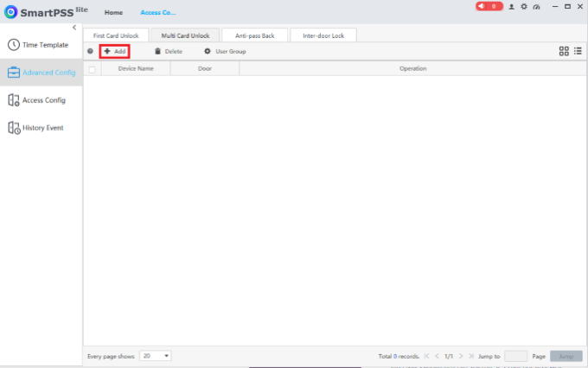
Task: Switch to the Anti-pass Back tab
Action: [254, 35]
